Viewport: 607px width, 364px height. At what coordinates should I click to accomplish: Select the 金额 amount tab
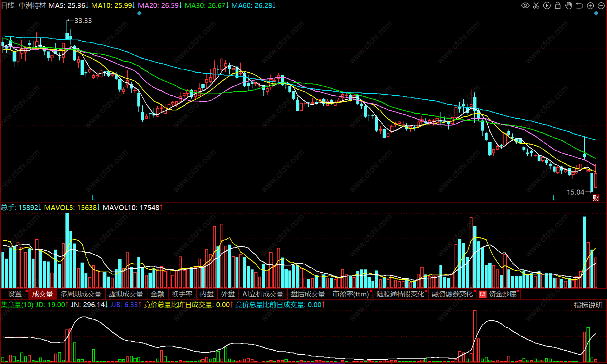(x=158, y=294)
